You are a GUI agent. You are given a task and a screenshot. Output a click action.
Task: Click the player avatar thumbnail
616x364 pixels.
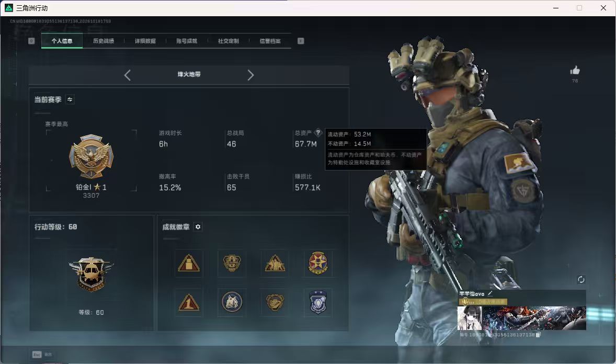pos(470,318)
